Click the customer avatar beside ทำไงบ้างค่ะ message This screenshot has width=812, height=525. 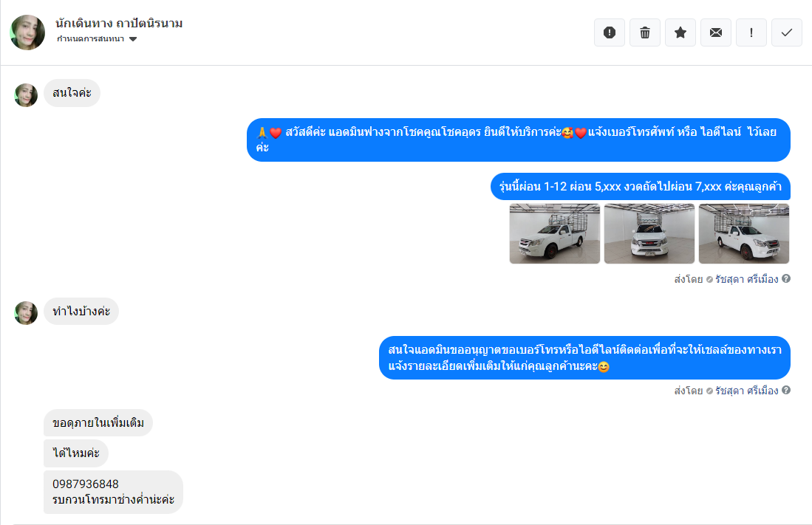(x=26, y=313)
